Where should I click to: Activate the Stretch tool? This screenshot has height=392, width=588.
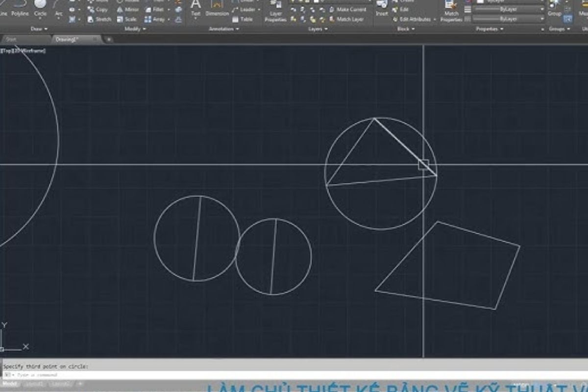click(99, 19)
